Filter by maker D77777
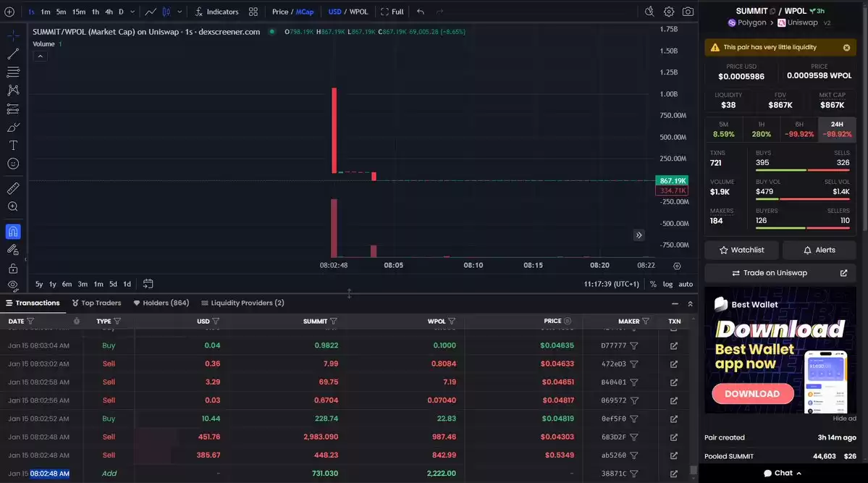This screenshot has height=483, width=868. click(634, 345)
